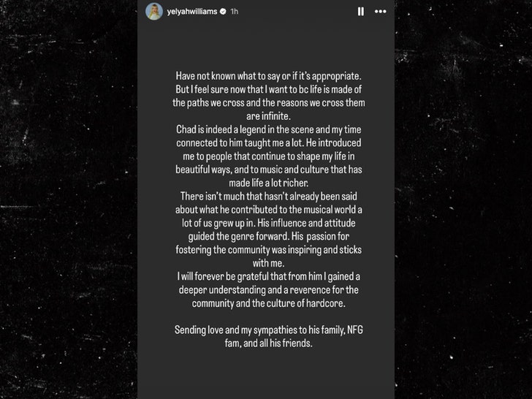This screenshot has width=532, height=399.
Task: Tap the short 'with me.' line
Action: click(x=268, y=263)
